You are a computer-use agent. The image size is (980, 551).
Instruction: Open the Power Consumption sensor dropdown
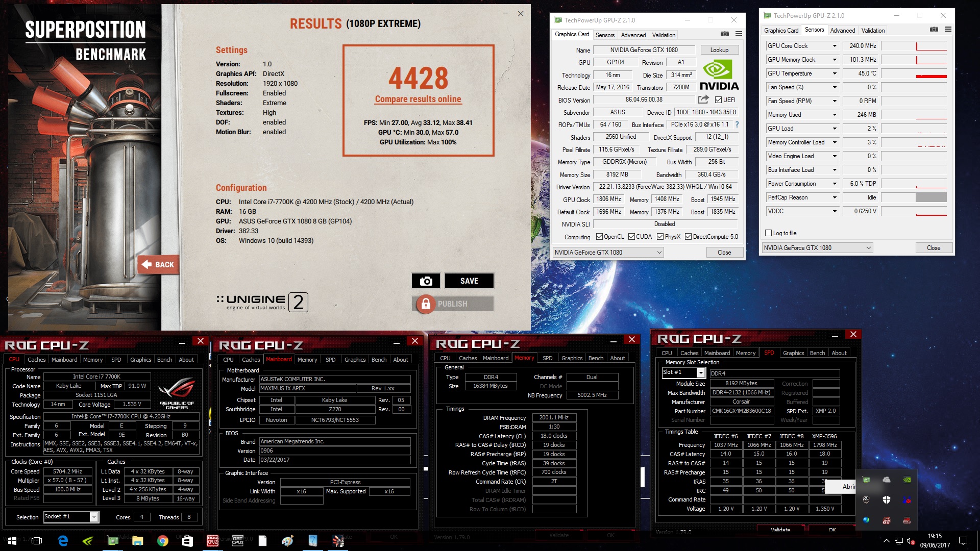click(x=835, y=184)
